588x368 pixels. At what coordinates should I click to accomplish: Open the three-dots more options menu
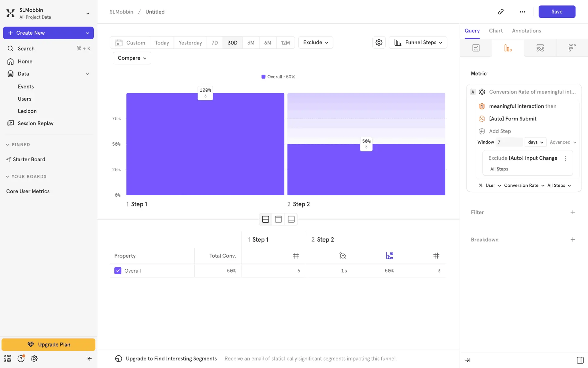522,12
